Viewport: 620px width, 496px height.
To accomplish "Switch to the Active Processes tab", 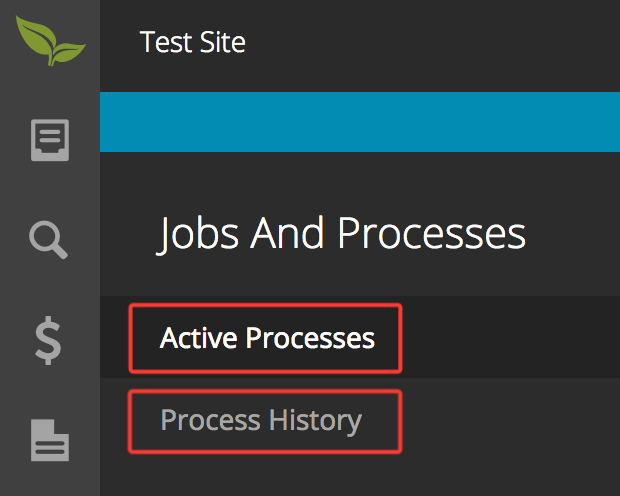I will [x=265, y=338].
